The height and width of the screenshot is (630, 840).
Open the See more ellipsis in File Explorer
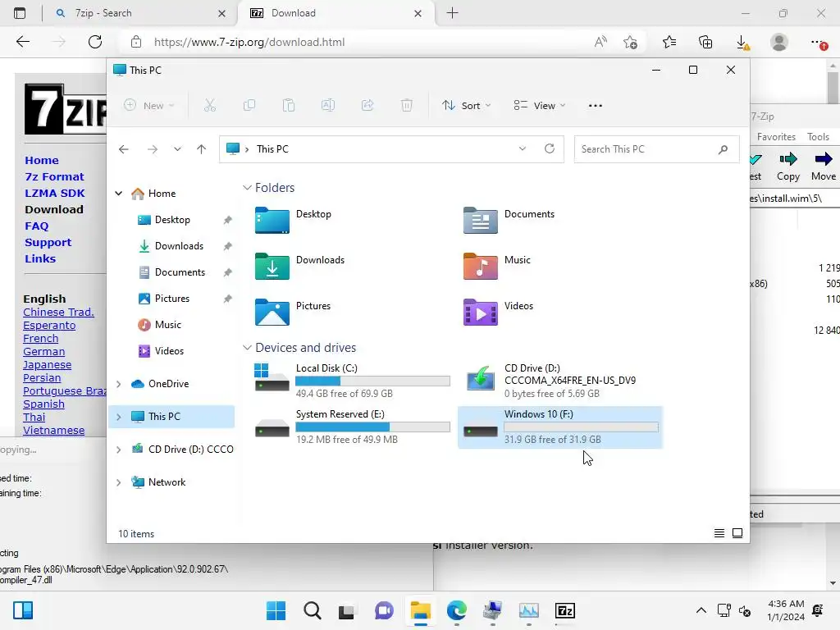pyautogui.click(x=596, y=106)
